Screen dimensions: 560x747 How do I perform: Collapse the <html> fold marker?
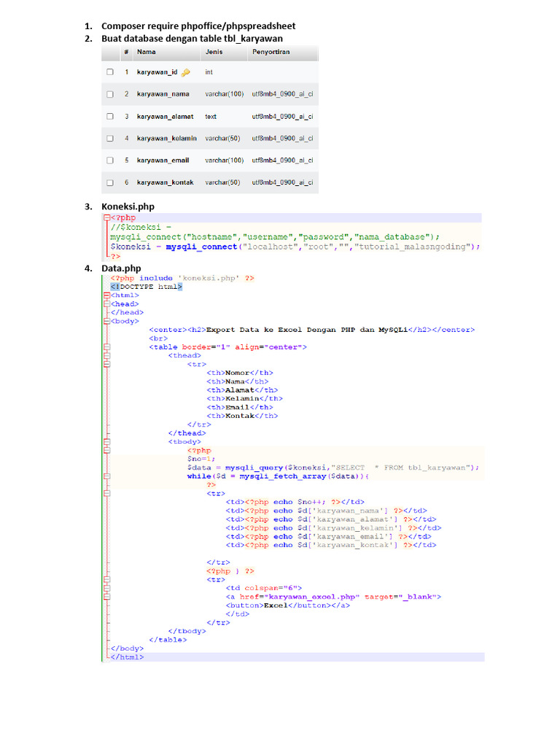pos(106,295)
